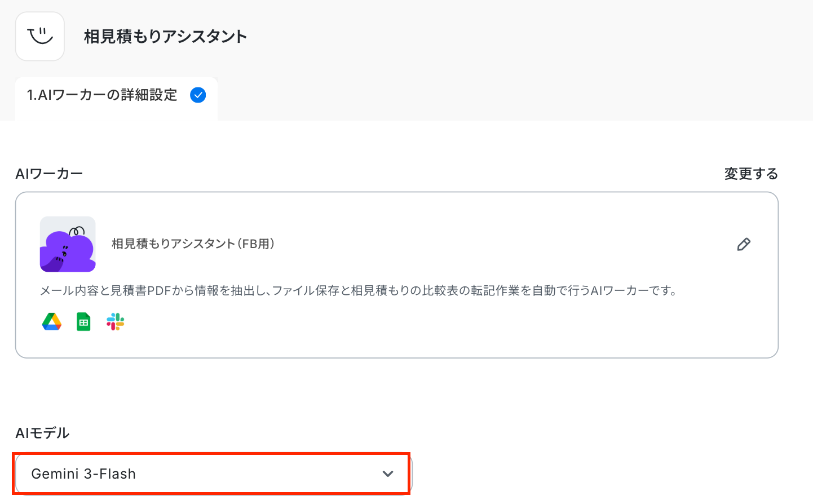Screen dimensions: 813x504
Task: Click the pencil edit icon
Action: click(x=744, y=244)
